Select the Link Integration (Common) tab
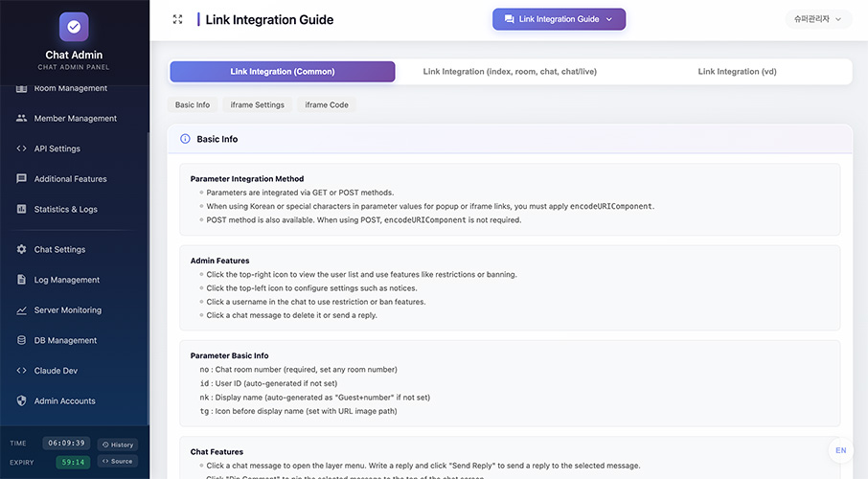 click(x=283, y=72)
